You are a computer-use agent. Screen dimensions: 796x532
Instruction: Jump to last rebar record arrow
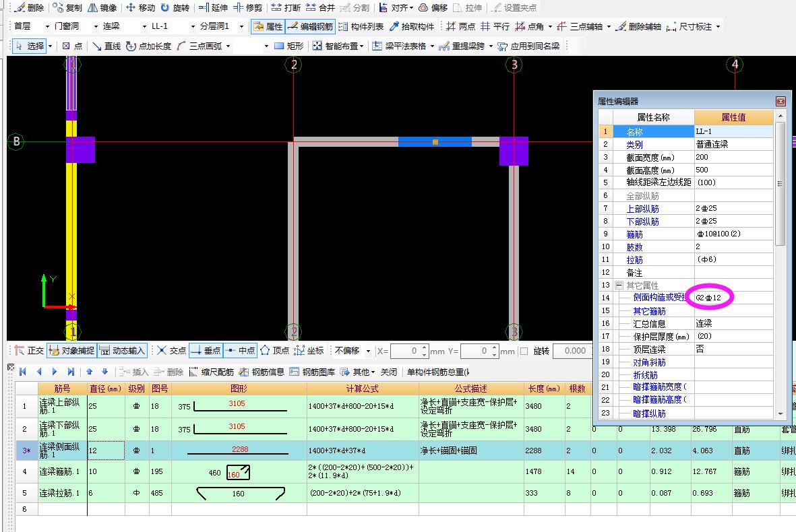tap(71, 372)
